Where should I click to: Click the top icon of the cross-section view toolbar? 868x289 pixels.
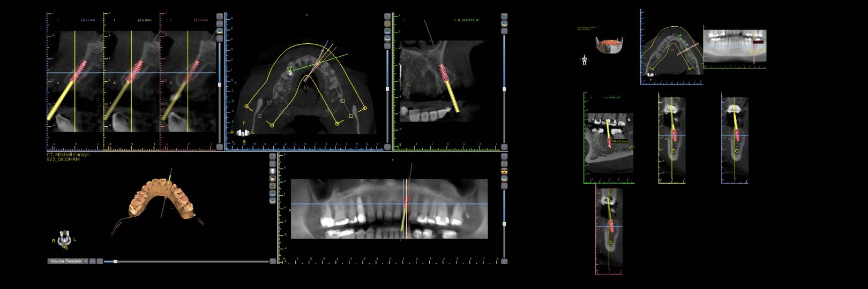[x=219, y=16]
